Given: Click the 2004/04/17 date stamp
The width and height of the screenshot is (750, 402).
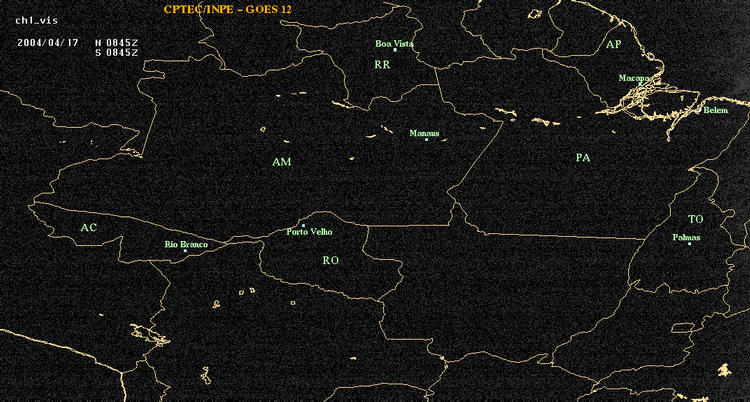Looking at the screenshot, I should tap(48, 42).
